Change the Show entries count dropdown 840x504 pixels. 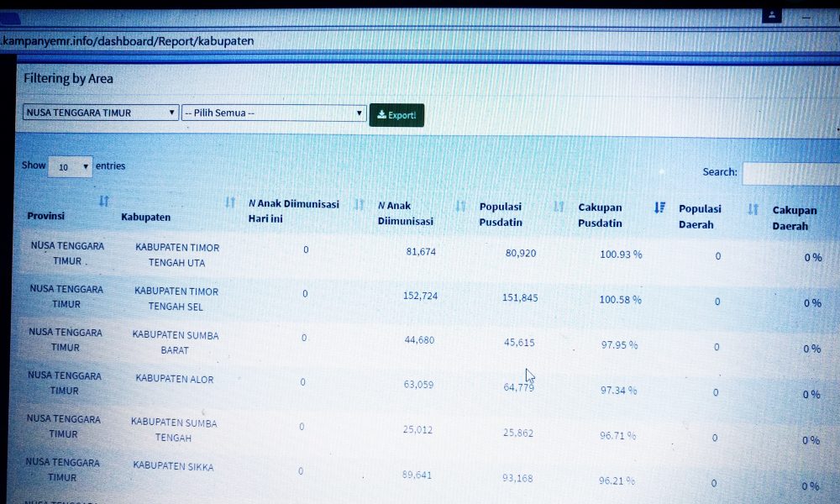(x=71, y=166)
